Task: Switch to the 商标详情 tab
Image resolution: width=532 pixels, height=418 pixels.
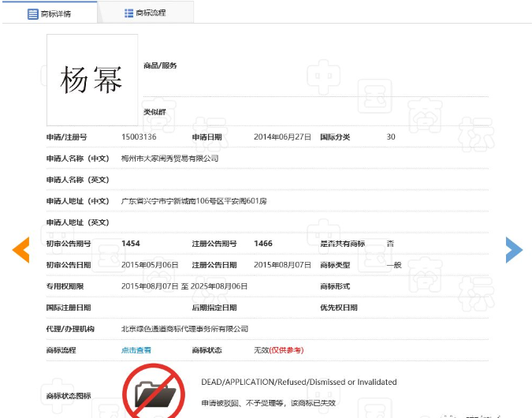Action: 55,13
